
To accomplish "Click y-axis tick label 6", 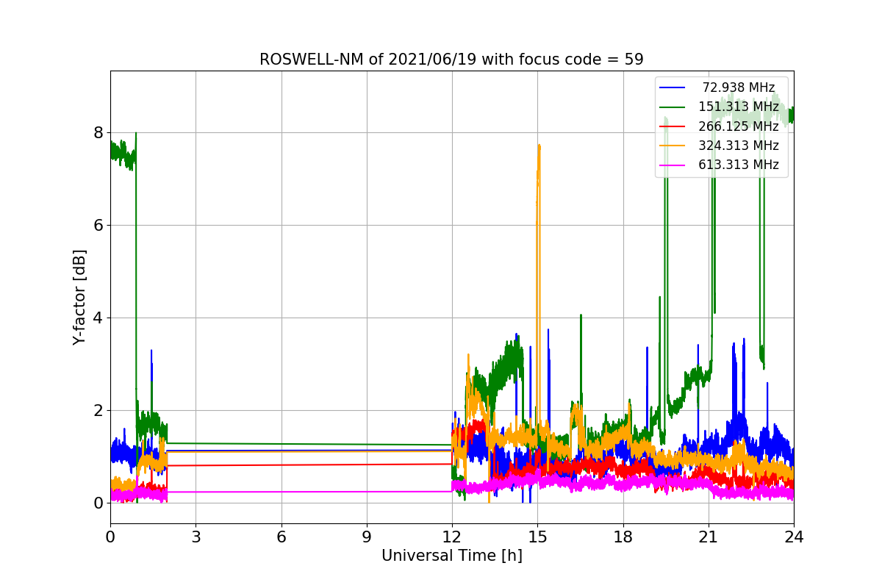I will pos(98,226).
